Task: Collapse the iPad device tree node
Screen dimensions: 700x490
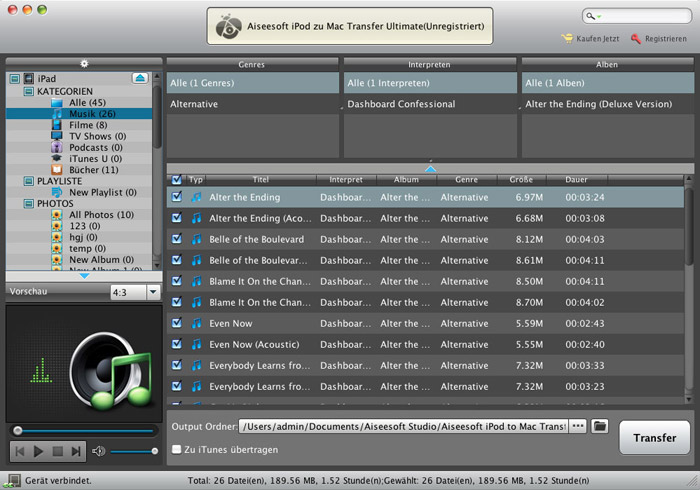Action: coord(15,79)
